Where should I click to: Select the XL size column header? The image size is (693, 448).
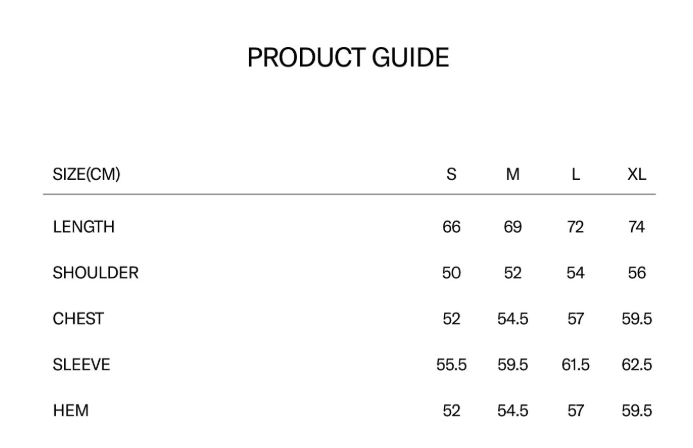637,174
